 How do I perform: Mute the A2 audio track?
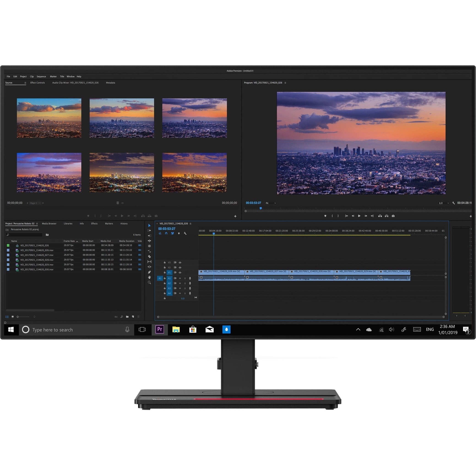point(180,283)
